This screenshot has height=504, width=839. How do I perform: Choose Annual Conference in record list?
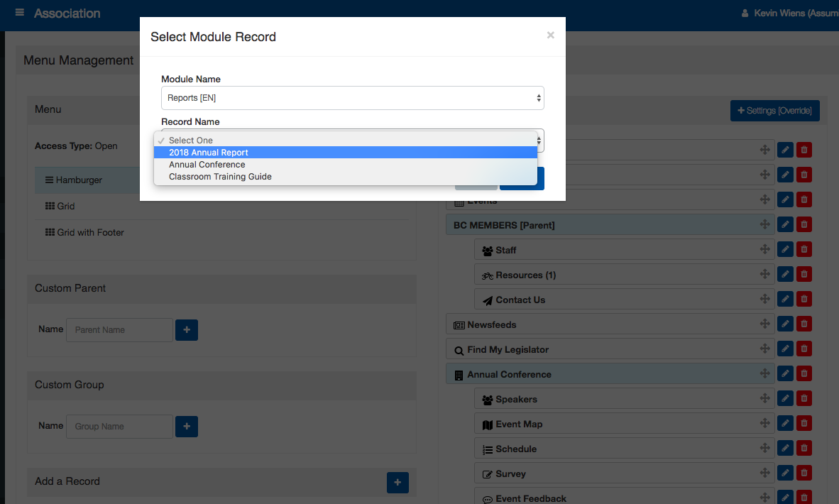[x=346, y=164]
